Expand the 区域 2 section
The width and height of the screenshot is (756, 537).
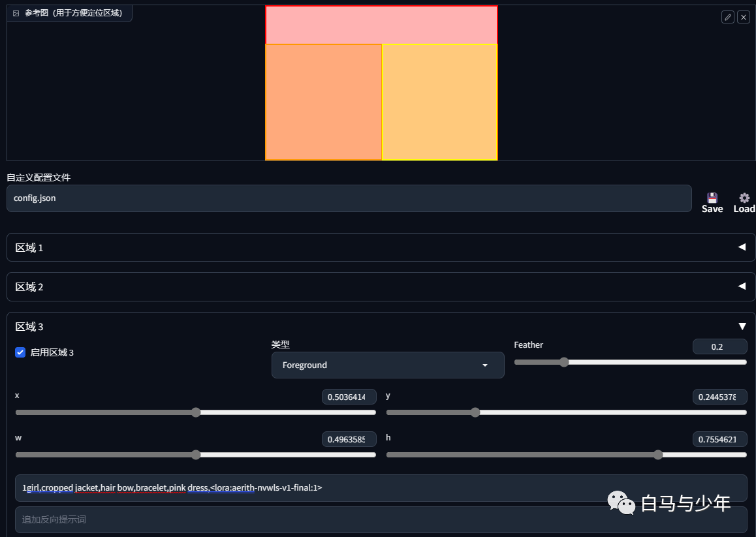click(x=381, y=287)
